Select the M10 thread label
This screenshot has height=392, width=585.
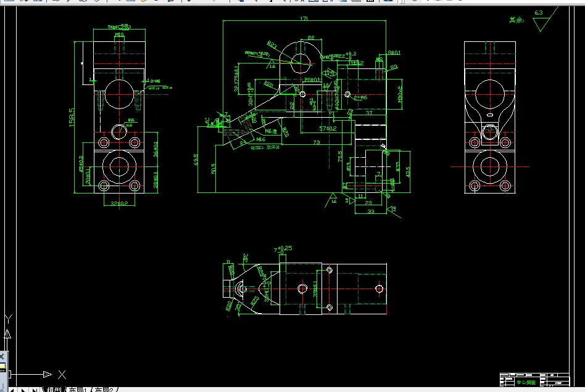click(x=119, y=35)
